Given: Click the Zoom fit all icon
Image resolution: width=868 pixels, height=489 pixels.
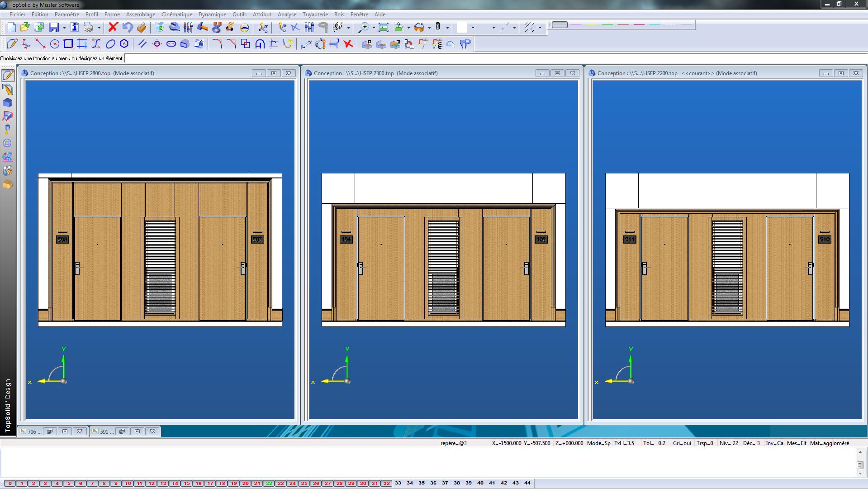Looking at the screenshot, I should click(x=384, y=27).
